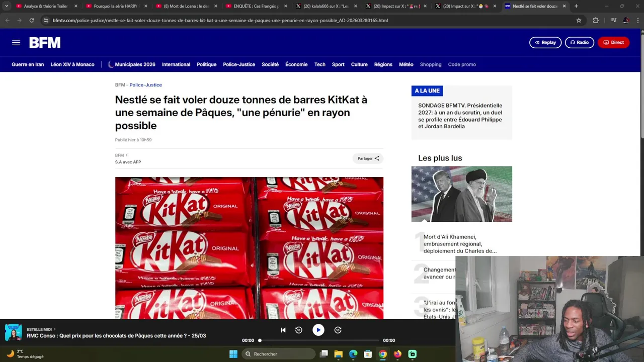The image size is (644, 362).
Task: Play the RMC Conso podcast
Action: 318,330
